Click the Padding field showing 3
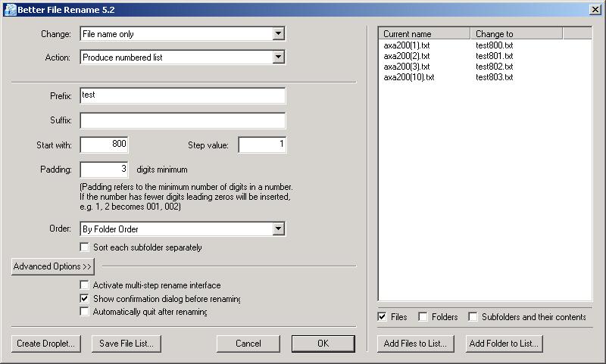 (x=104, y=170)
